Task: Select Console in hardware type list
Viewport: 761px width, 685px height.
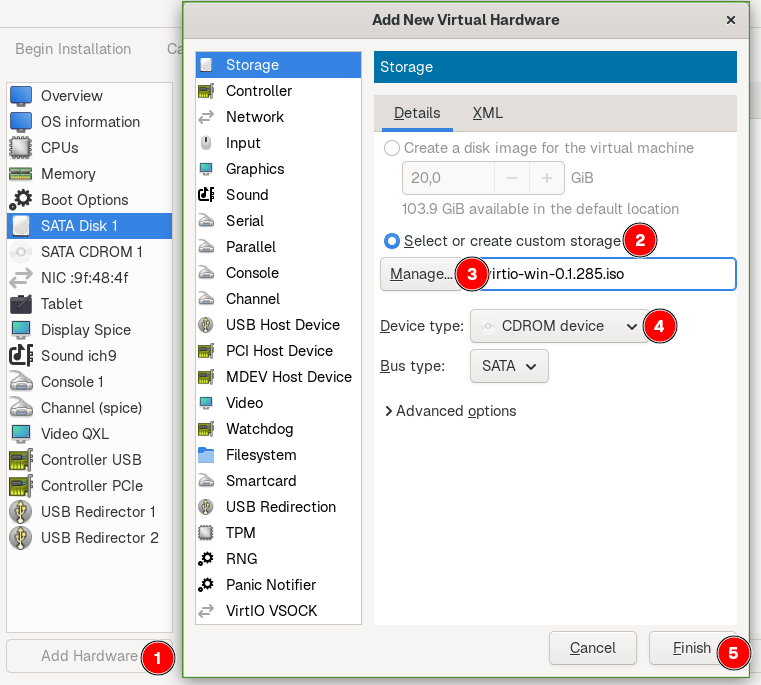Action: (279, 273)
